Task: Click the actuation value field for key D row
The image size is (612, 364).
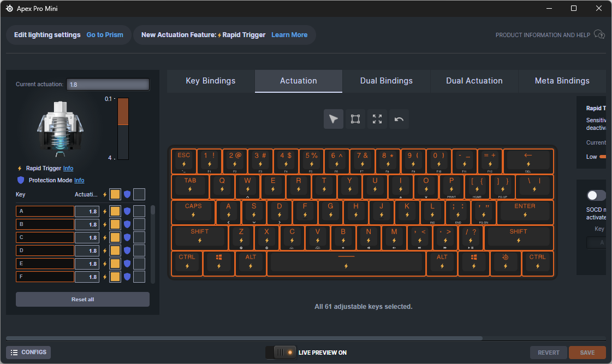Action: coord(87,250)
